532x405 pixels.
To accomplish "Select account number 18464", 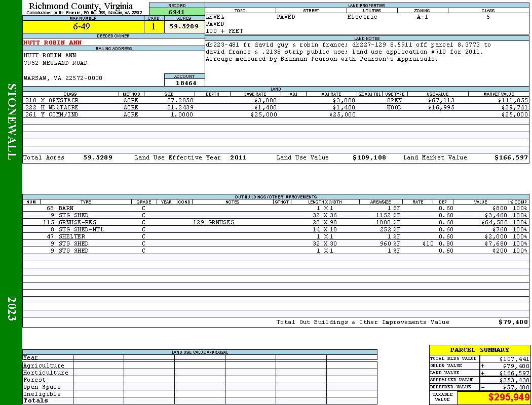I will pyautogui.click(x=186, y=83).
